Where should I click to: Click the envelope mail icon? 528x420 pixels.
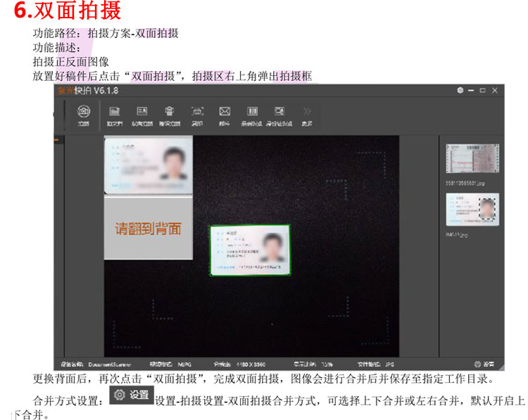(x=225, y=113)
